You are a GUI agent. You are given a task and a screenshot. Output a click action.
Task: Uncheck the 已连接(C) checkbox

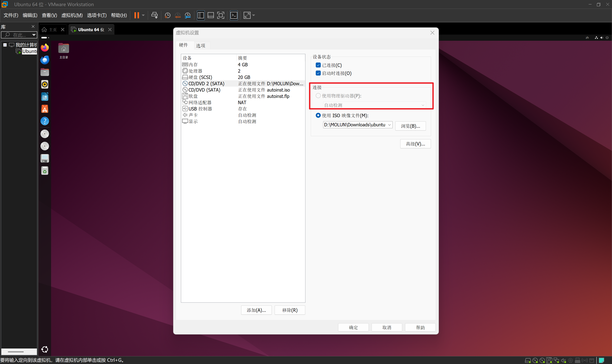[x=318, y=65]
